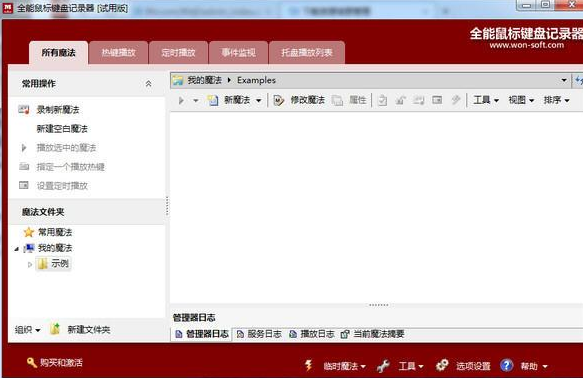Click the 购买和激活 key icon
Image resolution: width=583 pixels, height=378 pixels.
tap(32, 362)
